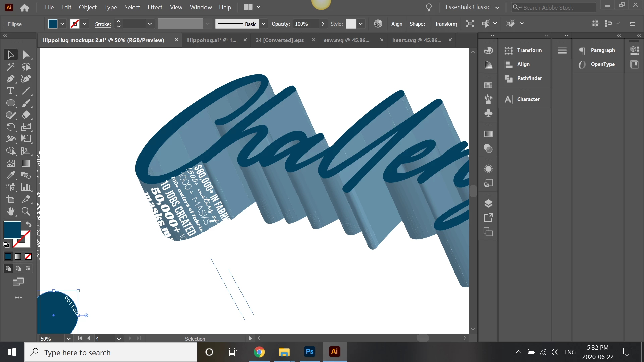Select the Rotate tool

pos(10,127)
